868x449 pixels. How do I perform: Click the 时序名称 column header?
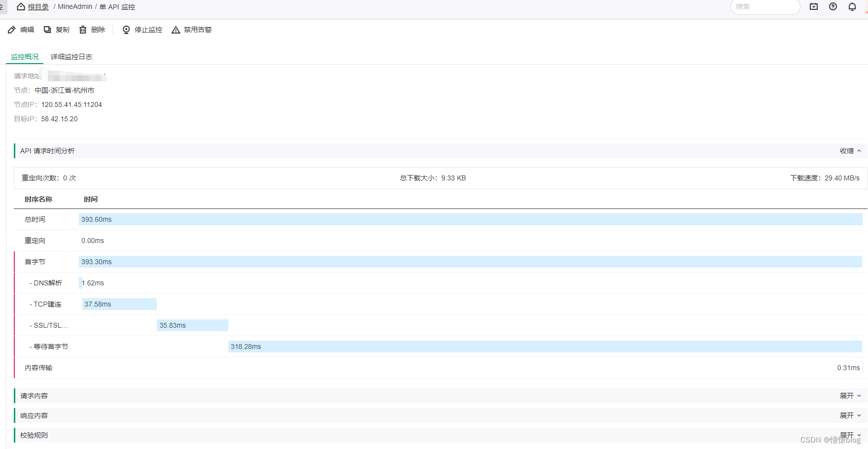[x=38, y=199]
